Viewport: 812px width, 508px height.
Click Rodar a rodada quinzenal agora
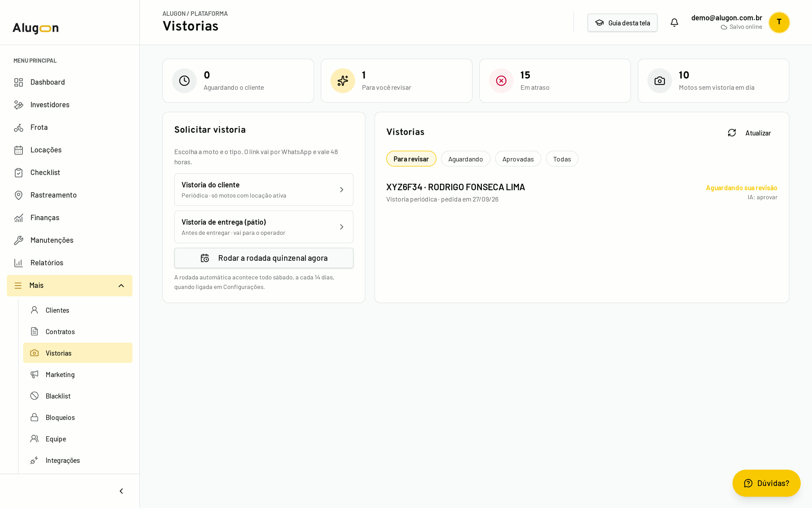point(264,258)
